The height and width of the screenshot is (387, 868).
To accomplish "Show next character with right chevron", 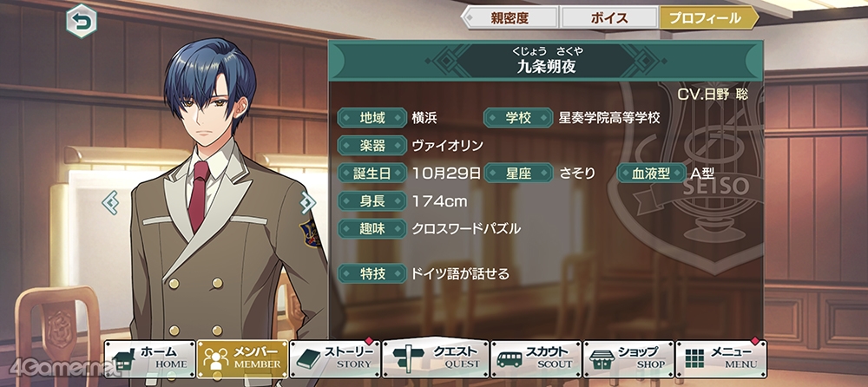I will [308, 203].
